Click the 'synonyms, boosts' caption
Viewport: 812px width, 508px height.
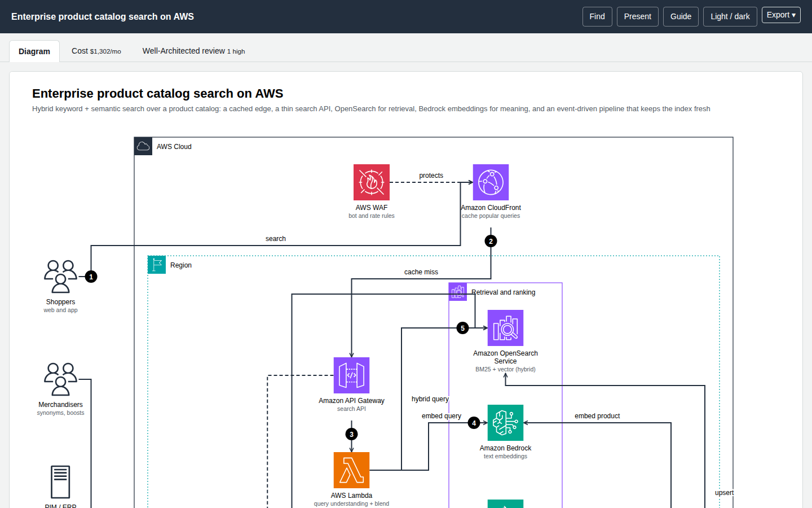(60, 413)
